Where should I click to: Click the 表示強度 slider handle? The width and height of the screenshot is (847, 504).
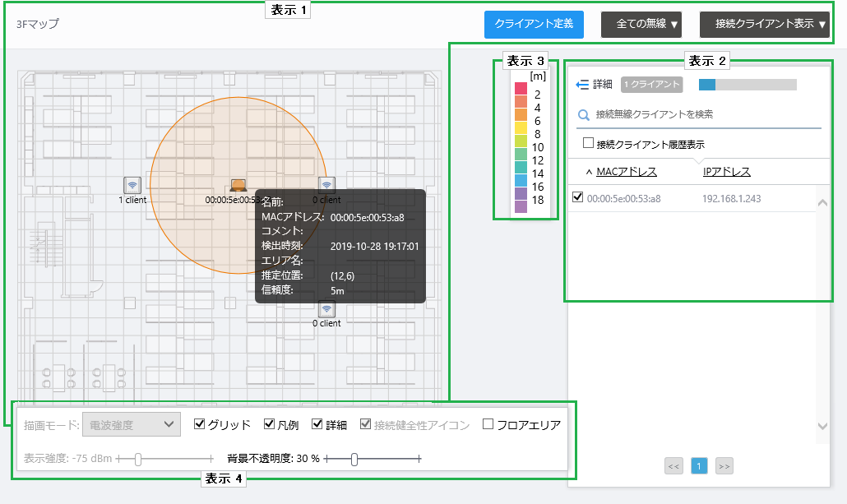138,459
